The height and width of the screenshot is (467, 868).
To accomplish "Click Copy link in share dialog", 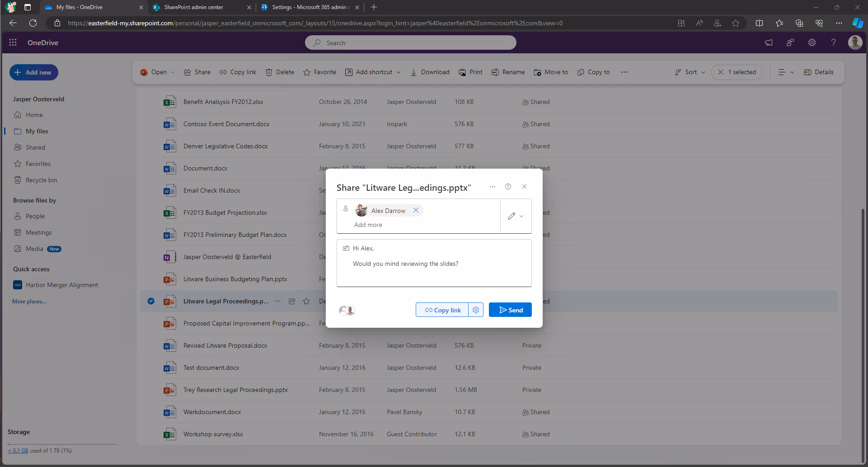I will click(x=442, y=310).
